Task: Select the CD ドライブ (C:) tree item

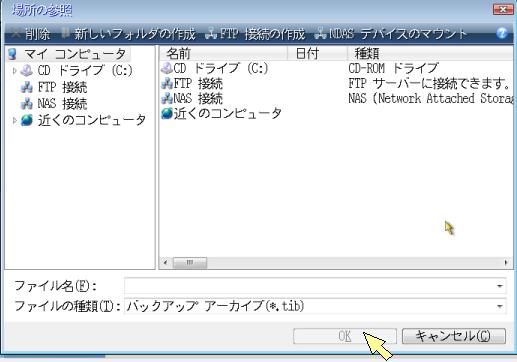Action: click(85, 70)
